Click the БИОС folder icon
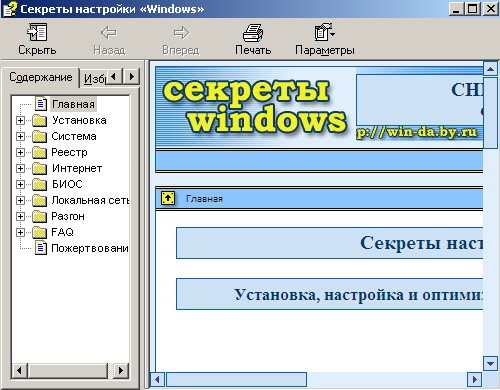The width and height of the screenshot is (500, 390). point(39,184)
